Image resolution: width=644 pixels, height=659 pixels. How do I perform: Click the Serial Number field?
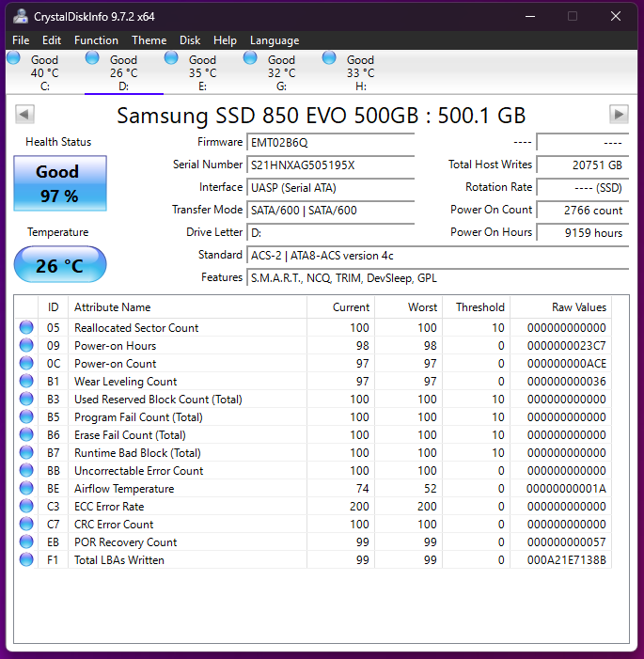click(x=330, y=165)
